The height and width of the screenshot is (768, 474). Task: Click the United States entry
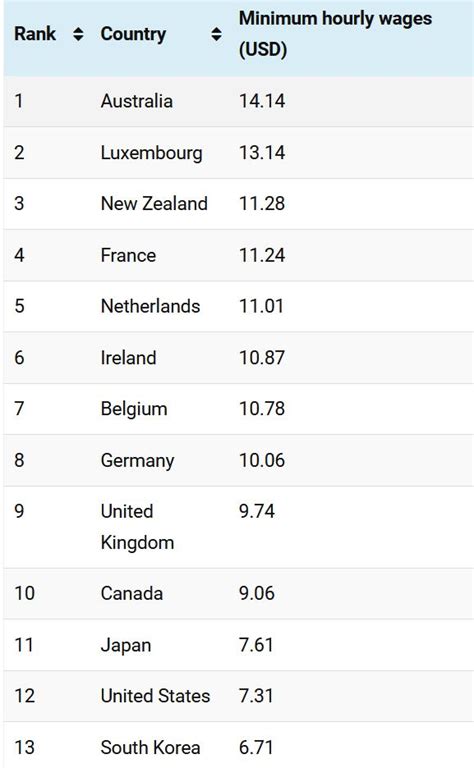coord(155,696)
